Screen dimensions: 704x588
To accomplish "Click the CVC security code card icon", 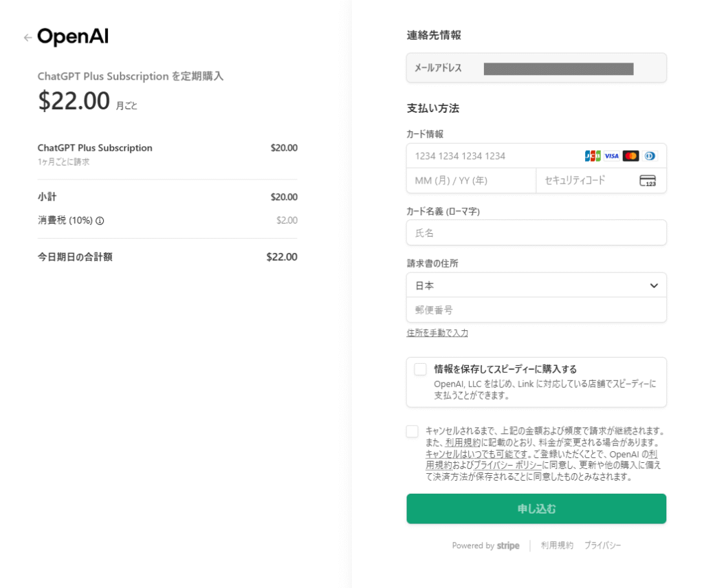I will [648, 181].
